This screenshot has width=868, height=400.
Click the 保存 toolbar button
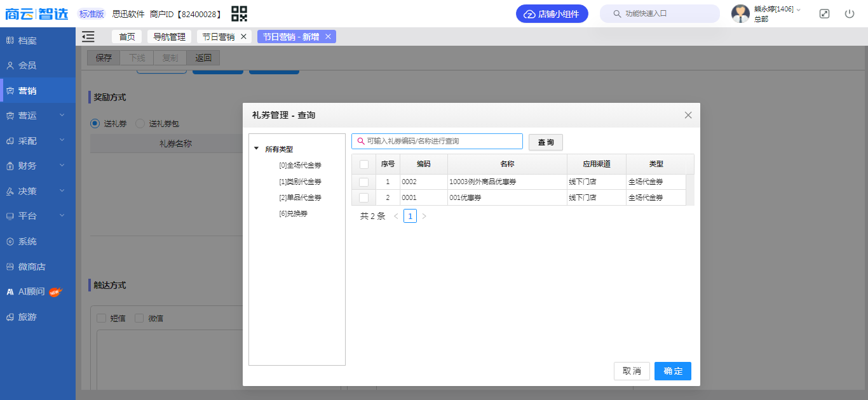click(x=104, y=58)
